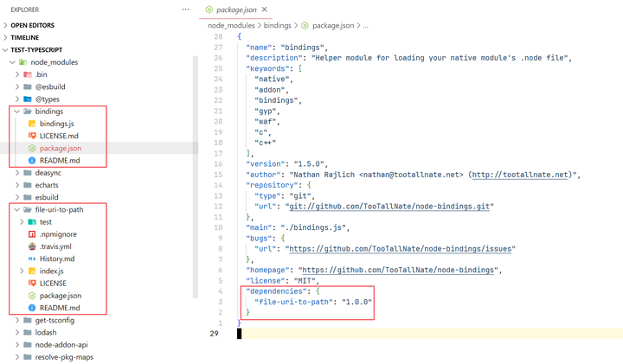Collapse the bindings folder chevron
623x364 pixels.
[x=17, y=112]
